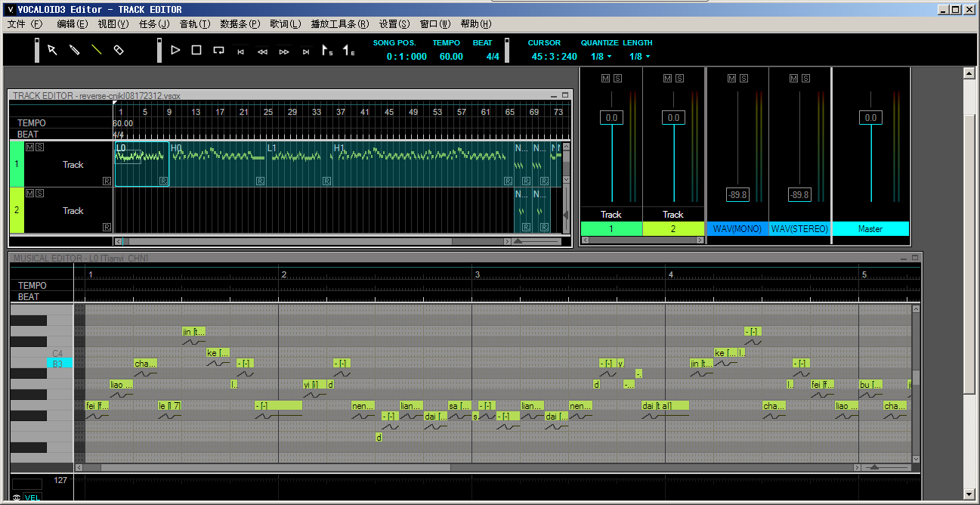The image size is (980, 505).
Task: Click the R render icon on Track 1 header
Action: pyautogui.click(x=107, y=181)
